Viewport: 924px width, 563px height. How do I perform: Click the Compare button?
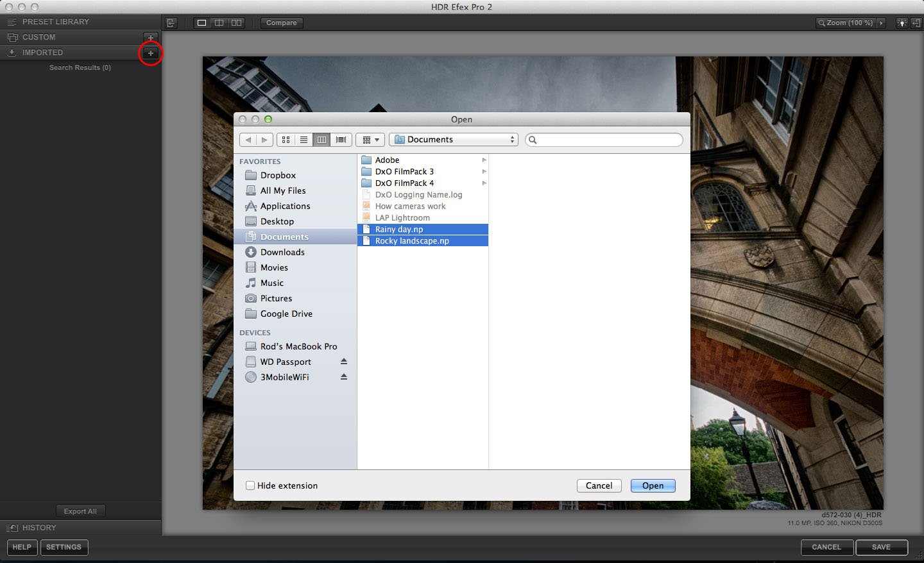282,22
